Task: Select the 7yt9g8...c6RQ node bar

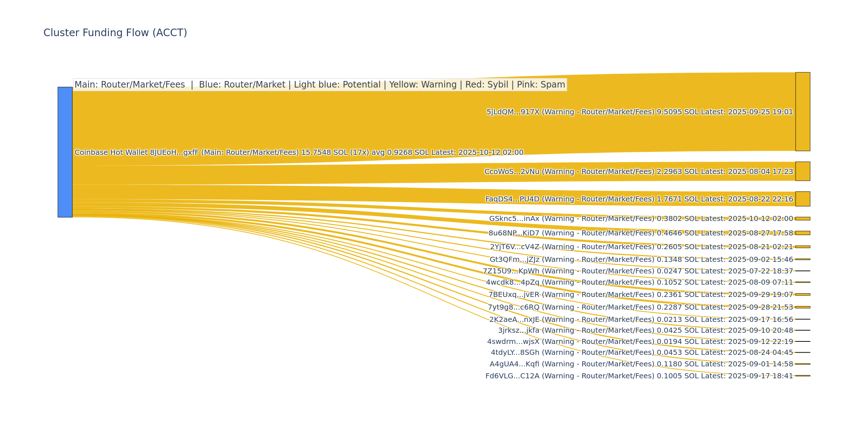Action: coord(803,307)
